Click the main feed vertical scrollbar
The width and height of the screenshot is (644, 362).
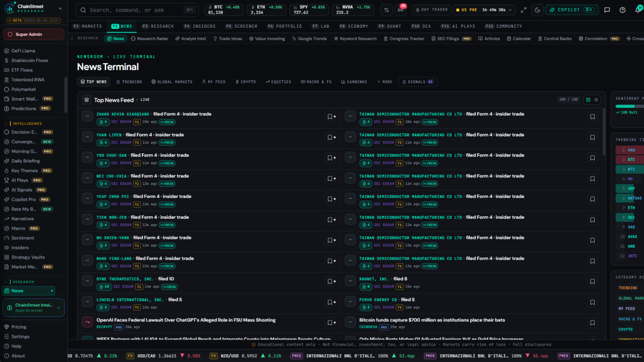pos(604,132)
